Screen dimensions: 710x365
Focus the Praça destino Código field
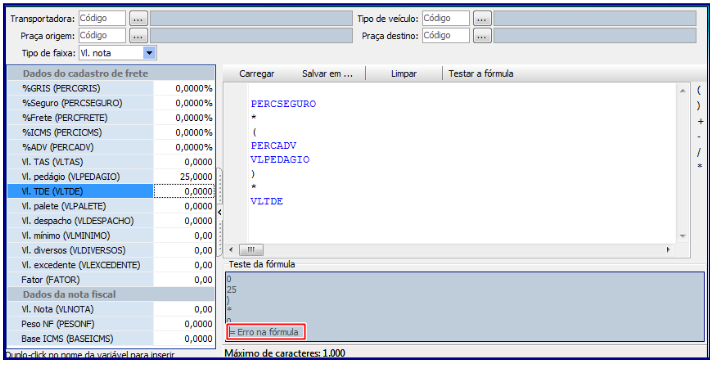(x=446, y=36)
